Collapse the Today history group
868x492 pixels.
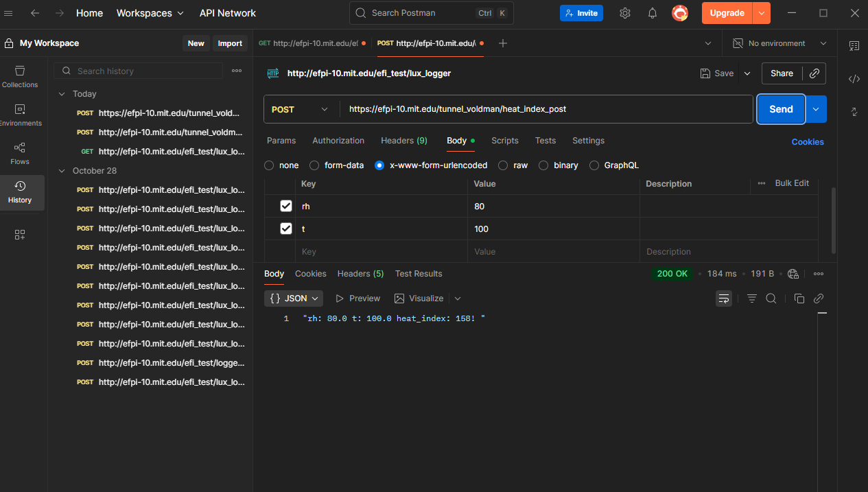[62, 94]
